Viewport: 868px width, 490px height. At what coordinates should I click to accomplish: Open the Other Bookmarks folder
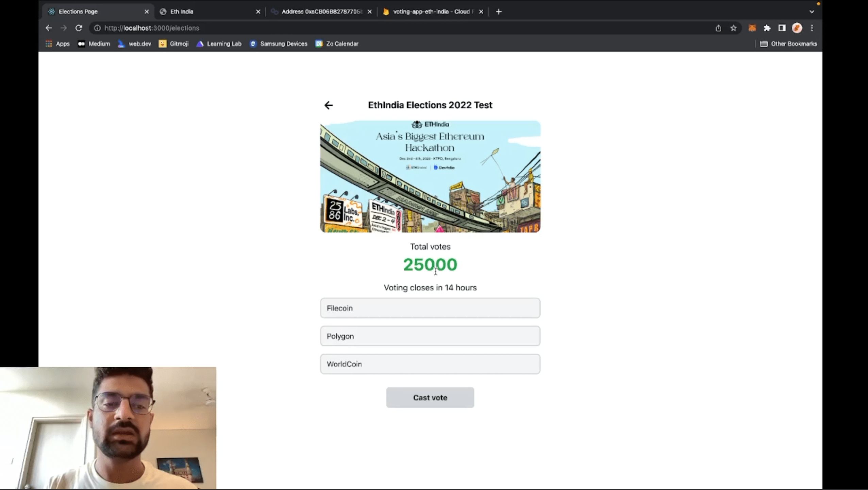[x=788, y=44]
